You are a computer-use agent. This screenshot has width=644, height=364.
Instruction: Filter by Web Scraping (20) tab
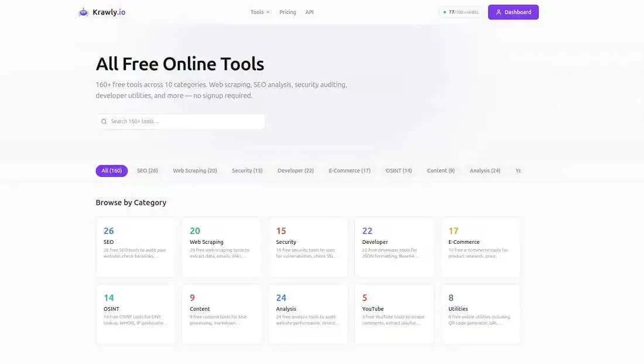(x=195, y=171)
